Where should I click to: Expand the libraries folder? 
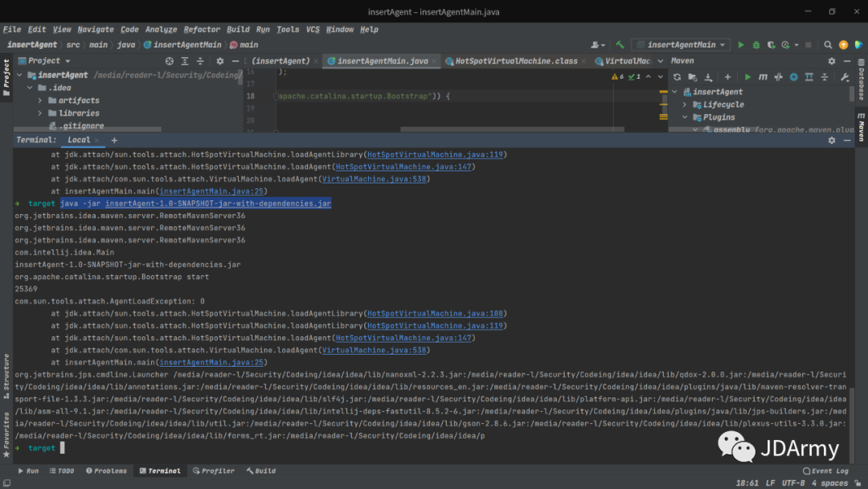point(40,113)
